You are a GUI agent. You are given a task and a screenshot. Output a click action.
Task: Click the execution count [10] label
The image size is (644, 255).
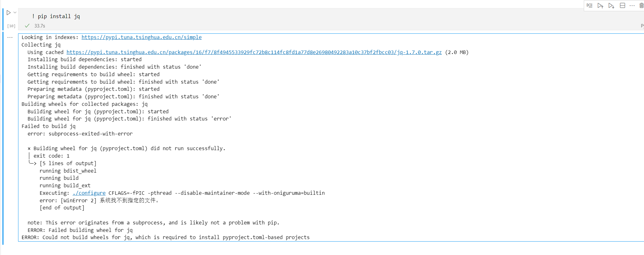[x=11, y=26]
